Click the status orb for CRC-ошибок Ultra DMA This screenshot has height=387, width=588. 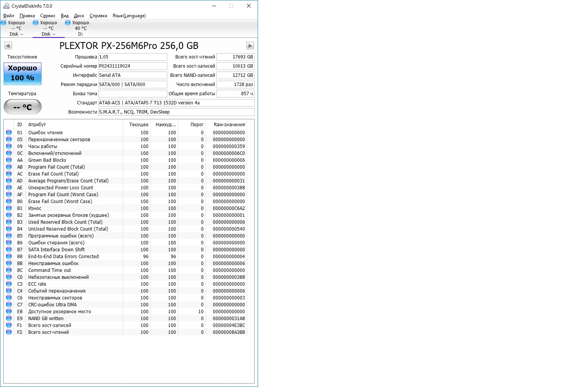pos(9,304)
